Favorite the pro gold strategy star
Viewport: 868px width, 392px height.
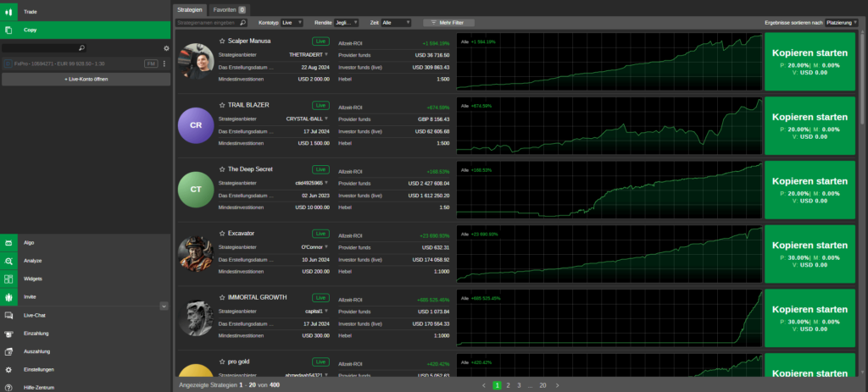coord(222,362)
